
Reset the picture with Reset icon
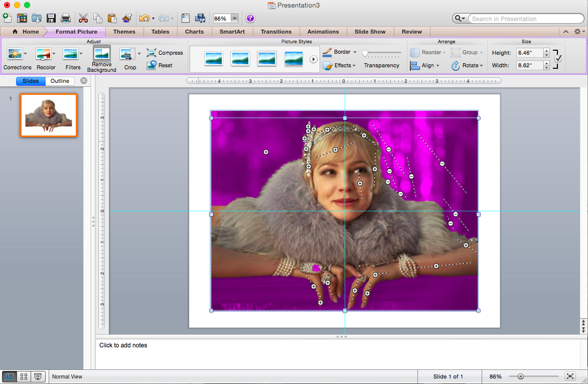point(152,65)
